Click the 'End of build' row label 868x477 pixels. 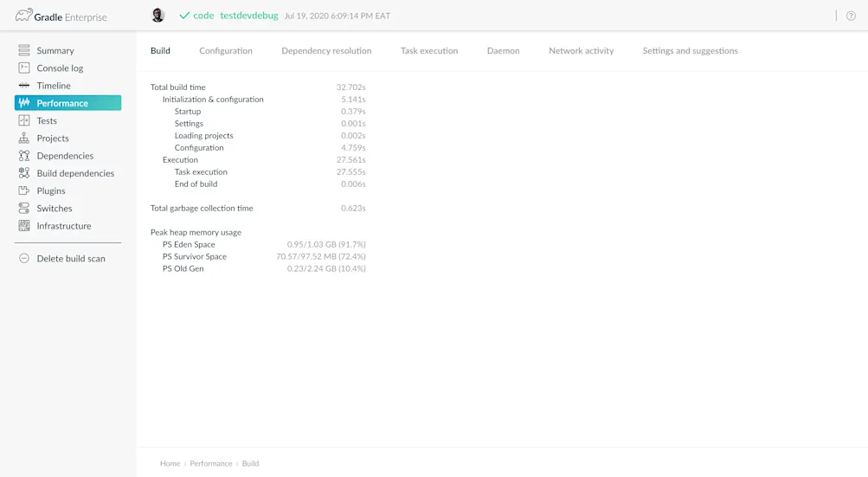point(196,184)
